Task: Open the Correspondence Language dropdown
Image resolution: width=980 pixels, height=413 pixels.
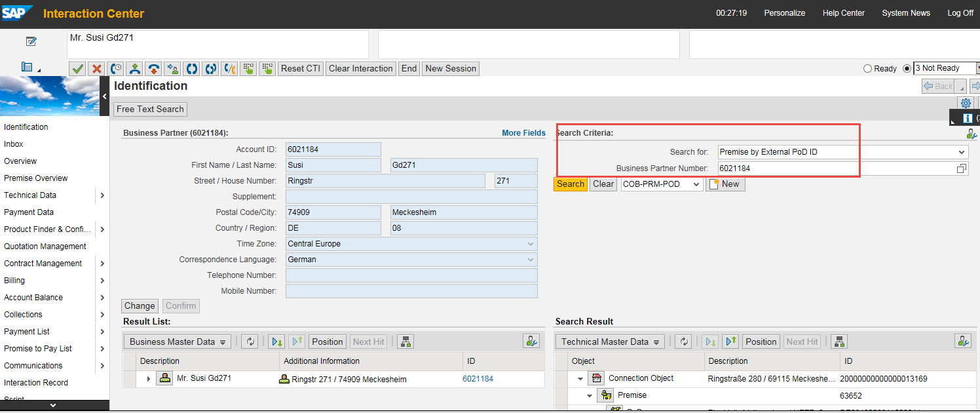Action: pyautogui.click(x=530, y=260)
